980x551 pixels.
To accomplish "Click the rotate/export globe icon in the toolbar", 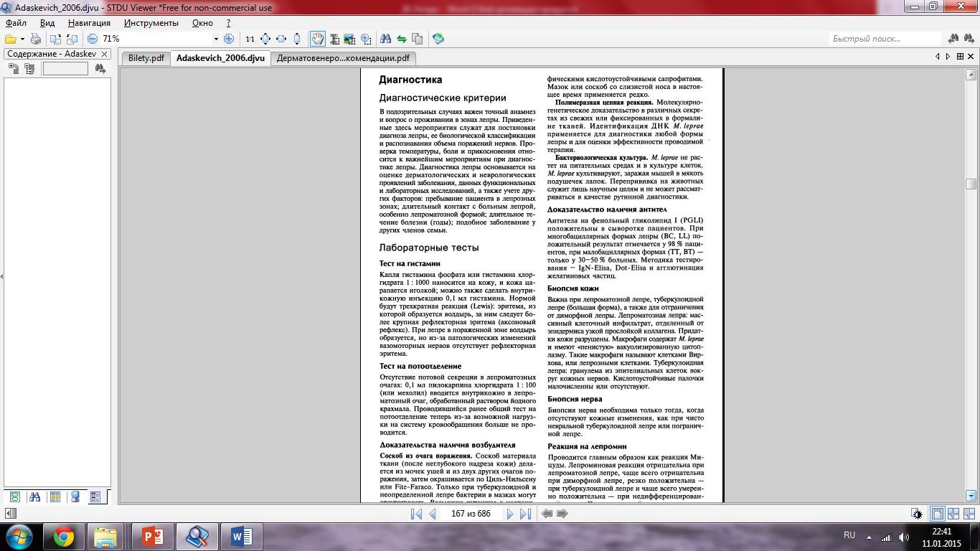I will pos(438,39).
